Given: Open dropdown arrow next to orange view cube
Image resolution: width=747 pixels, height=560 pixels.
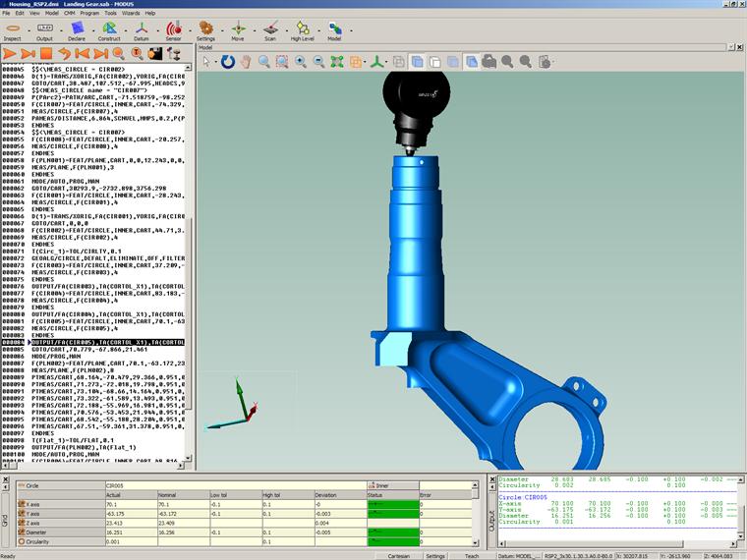Looking at the screenshot, I should pyautogui.click(x=365, y=62).
